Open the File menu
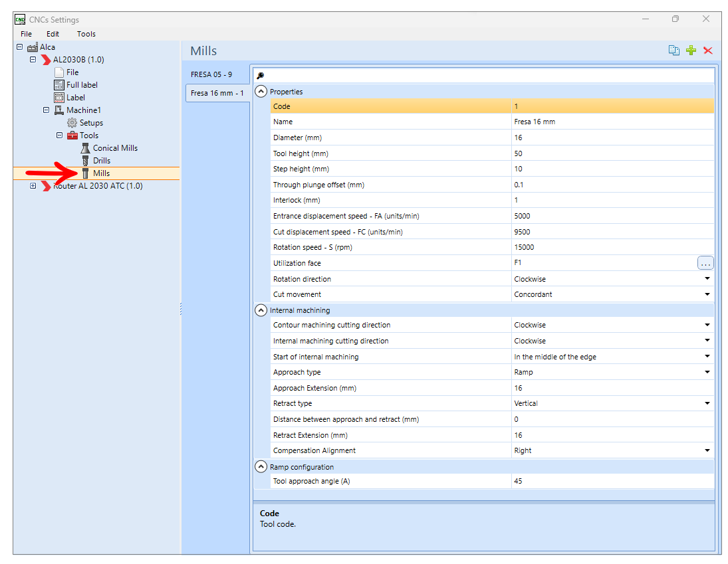 26,34
